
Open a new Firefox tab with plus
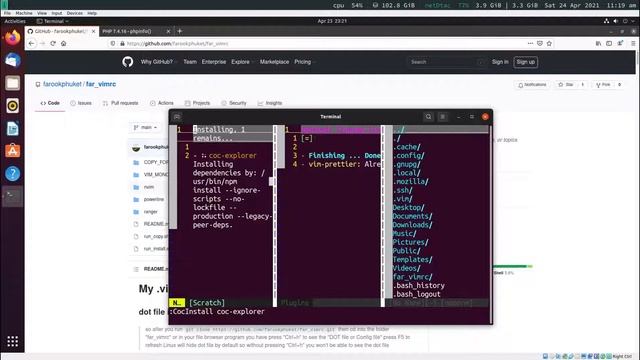180,31
